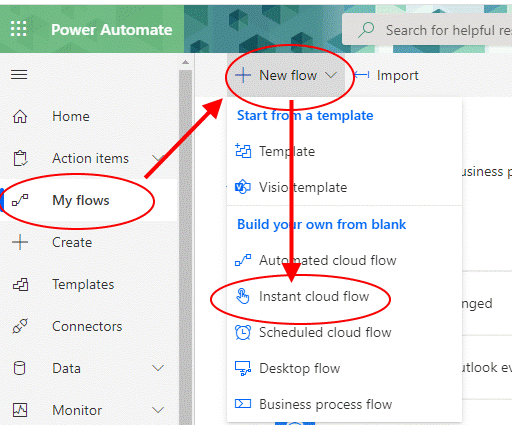Focus the Search for helpful resources field
The width and height of the screenshot is (512, 425).
click(x=428, y=30)
